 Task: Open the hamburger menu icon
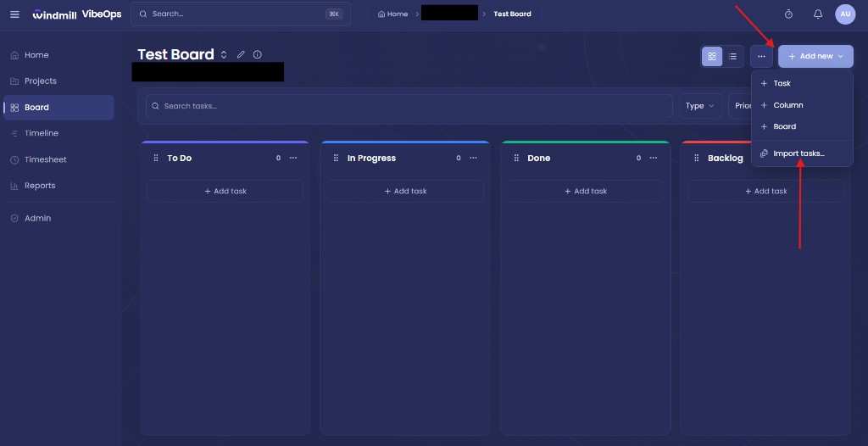tap(15, 14)
